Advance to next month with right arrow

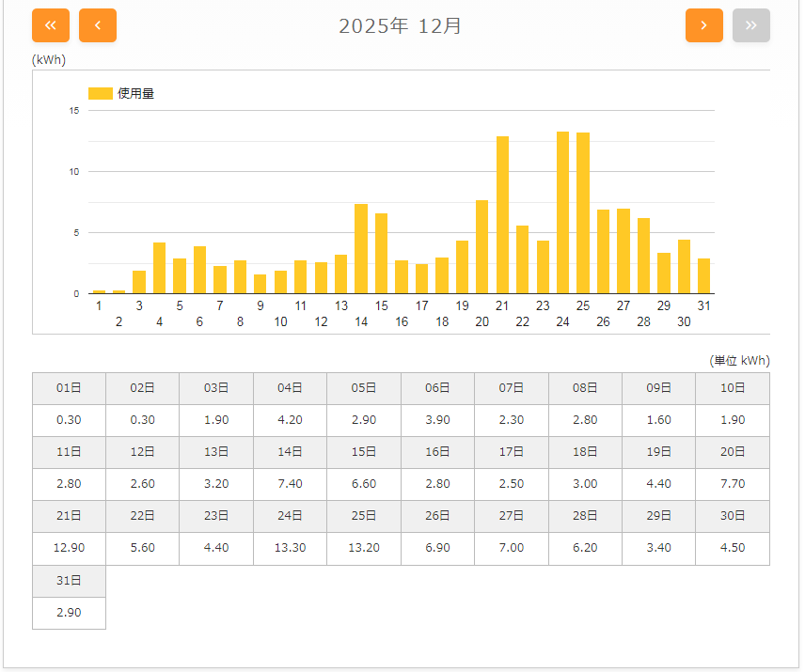point(704,25)
